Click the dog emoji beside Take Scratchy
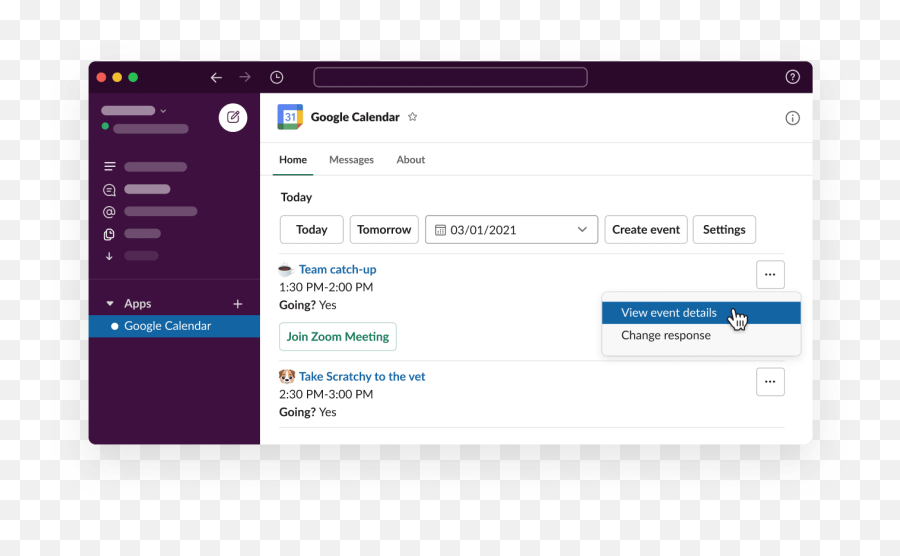The image size is (900, 556). click(286, 376)
